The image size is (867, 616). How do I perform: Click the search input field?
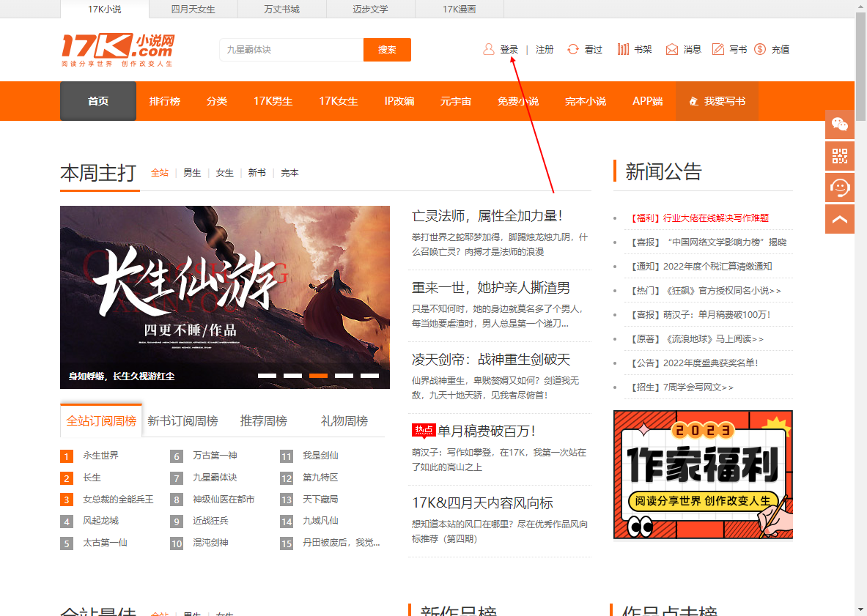point(292,50)
